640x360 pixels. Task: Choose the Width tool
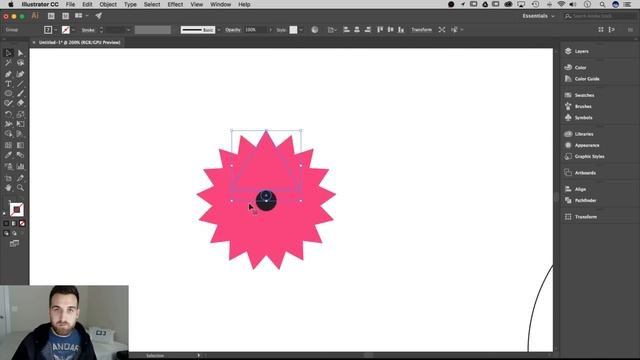click(x=8, y=124)
